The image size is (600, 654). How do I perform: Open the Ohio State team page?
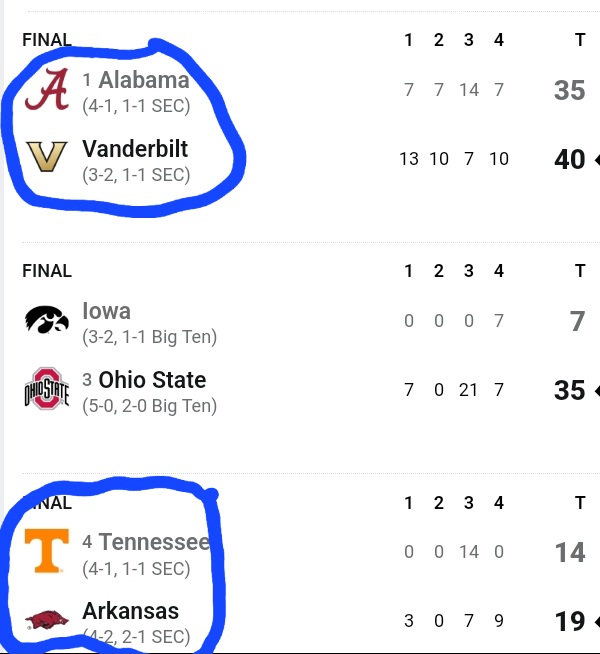(152, 380)
